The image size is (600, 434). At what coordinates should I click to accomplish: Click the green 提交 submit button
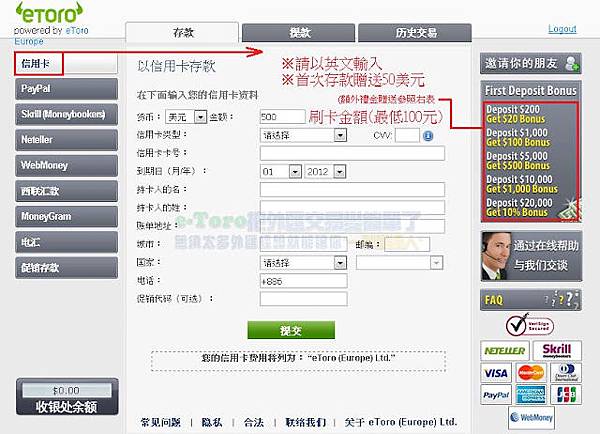pos(291,330)
